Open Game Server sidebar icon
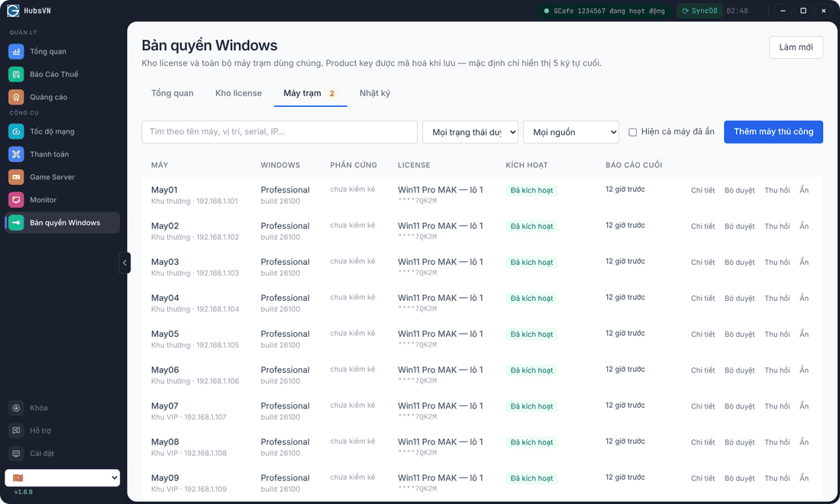Screen dimensions: 840x504 click(x=16, y=177)
